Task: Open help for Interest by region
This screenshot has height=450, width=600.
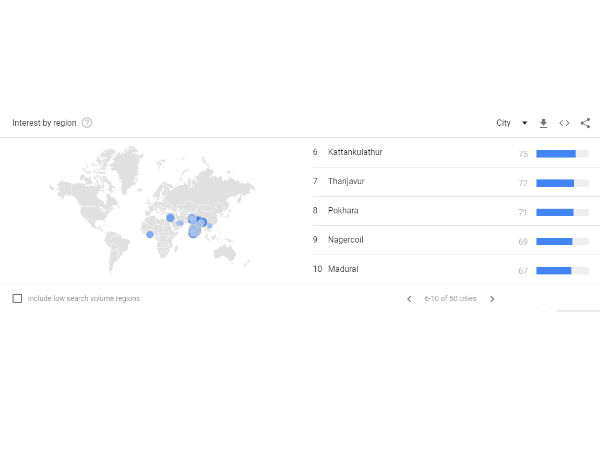Action: 87,123
